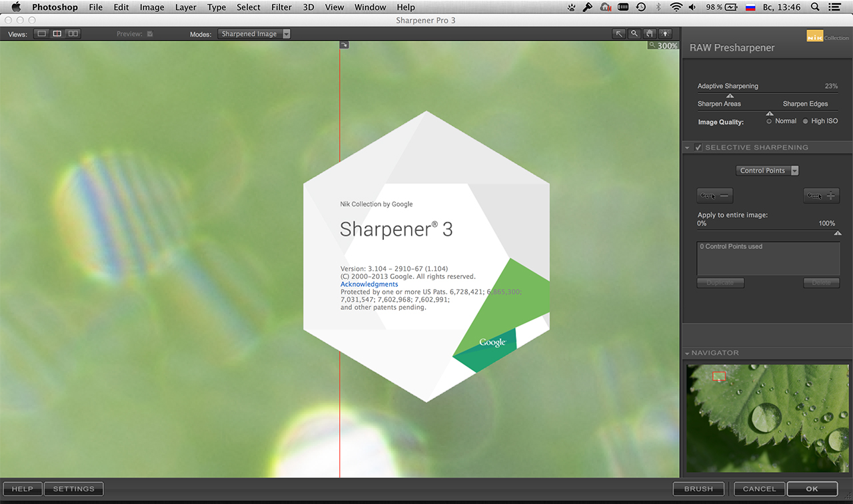Click the remove control point minus button
Image resolution: width=853 pixels, height=504 pixels.
pyautogui.click(x=715, y=196)
